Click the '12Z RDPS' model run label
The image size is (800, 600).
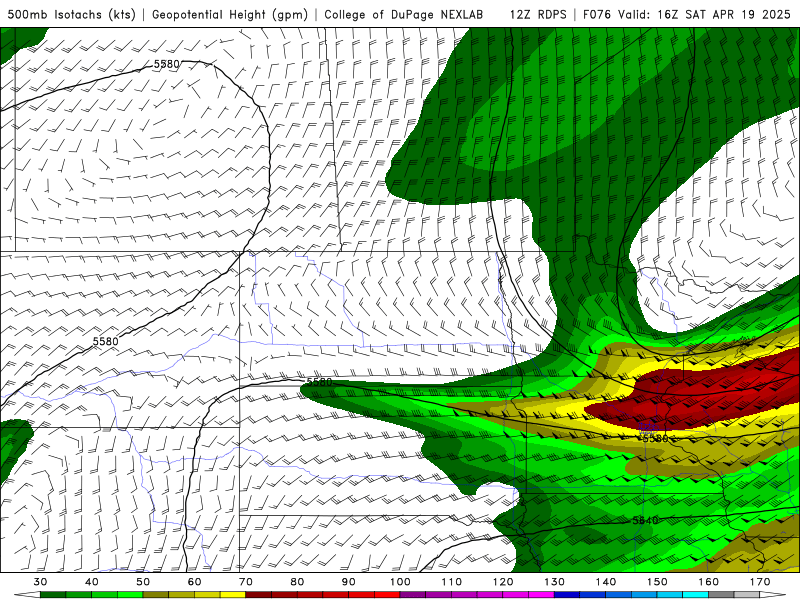(538, 14)
